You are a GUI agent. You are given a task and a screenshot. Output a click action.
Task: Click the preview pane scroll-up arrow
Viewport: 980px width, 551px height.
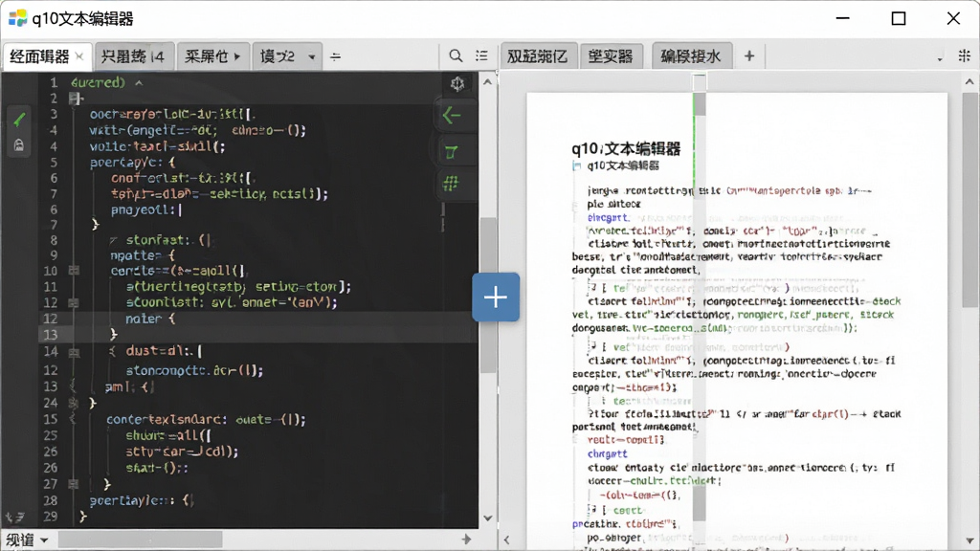tap(969, 82)
